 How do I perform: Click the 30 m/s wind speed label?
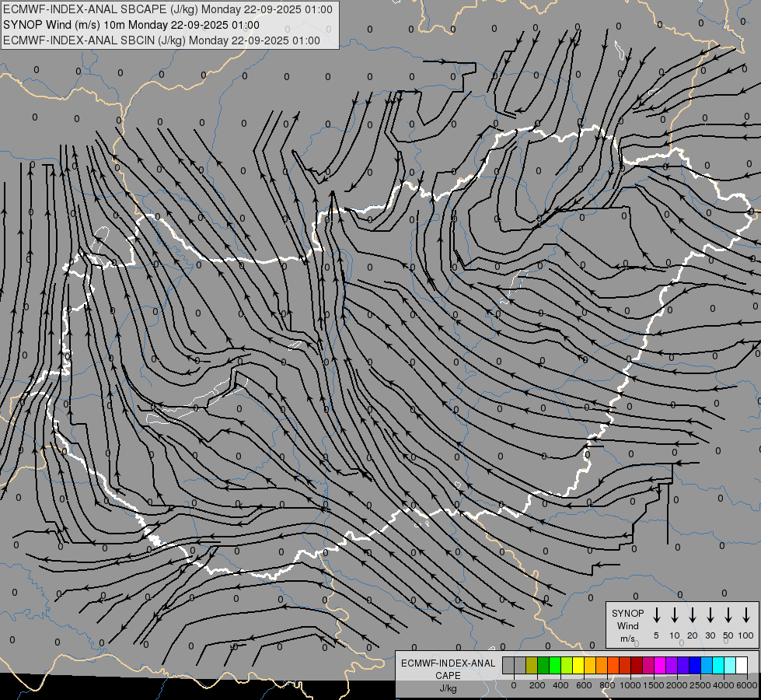pyautogui.click(x=710, y=635)
